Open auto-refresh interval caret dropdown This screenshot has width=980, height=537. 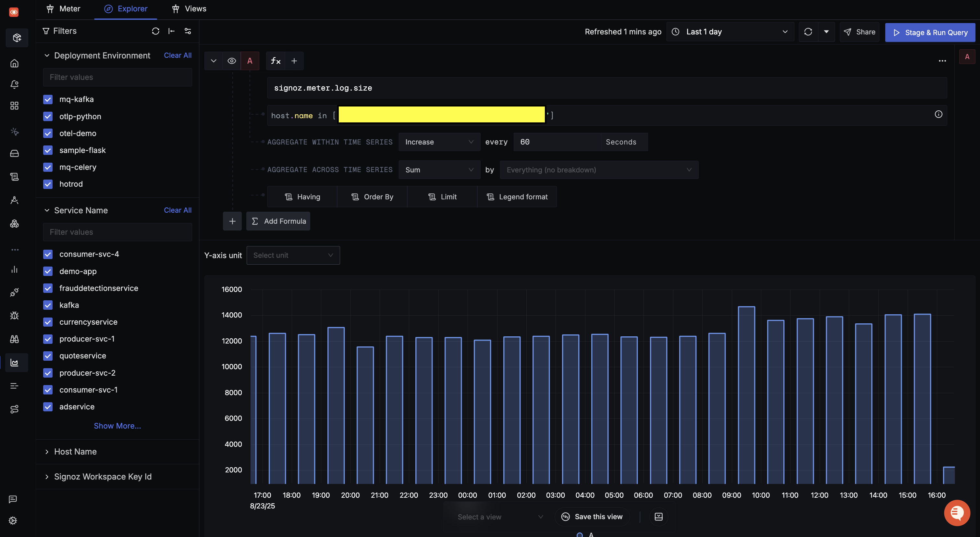(826, 32)
